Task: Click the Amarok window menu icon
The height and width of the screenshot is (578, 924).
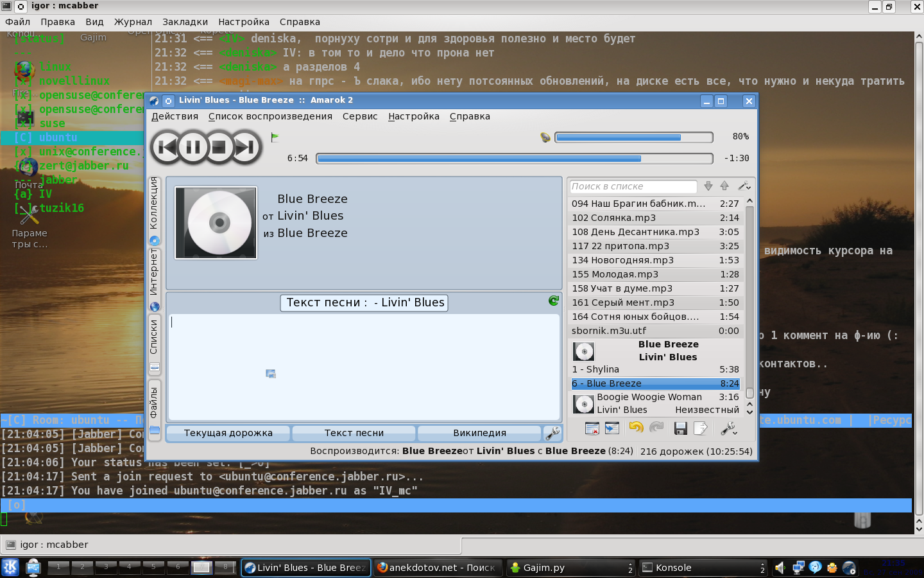Action: coord(154,101)
